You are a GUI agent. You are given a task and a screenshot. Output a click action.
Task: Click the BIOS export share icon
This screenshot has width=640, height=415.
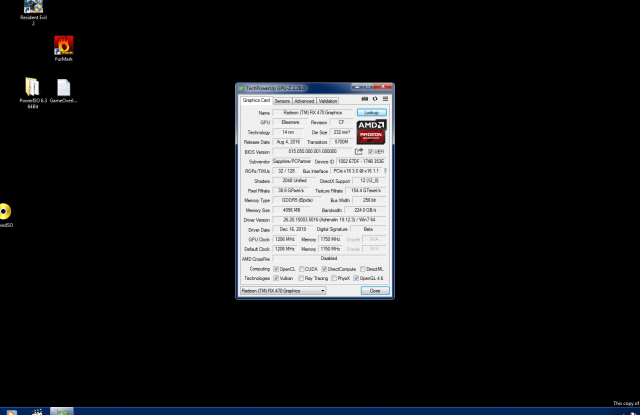(359, 151)
